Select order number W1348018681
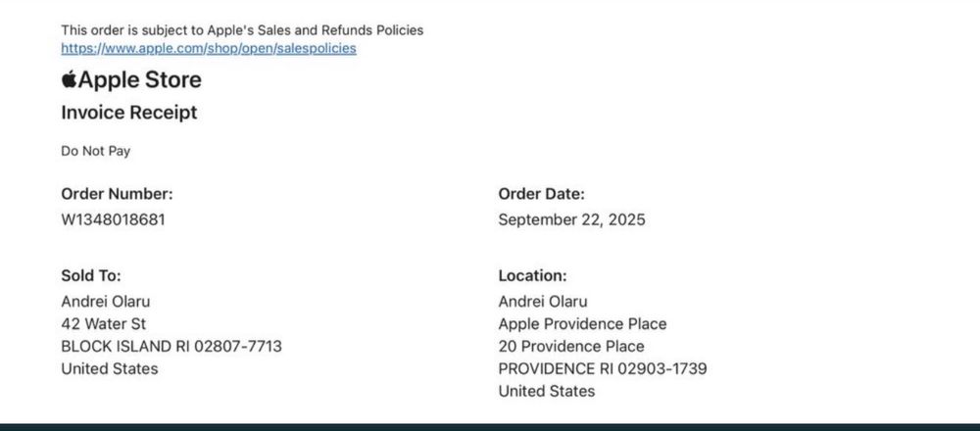 click(113, 219)
